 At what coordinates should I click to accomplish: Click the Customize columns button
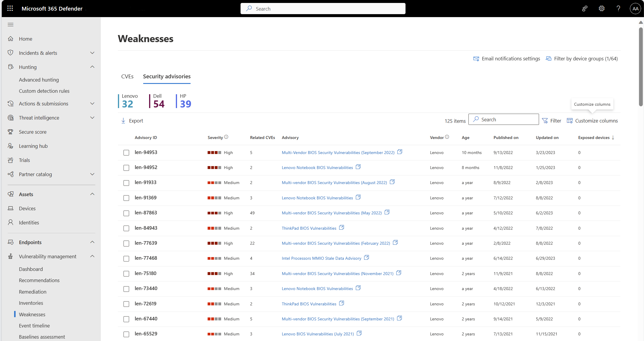[x=592, y=121]
